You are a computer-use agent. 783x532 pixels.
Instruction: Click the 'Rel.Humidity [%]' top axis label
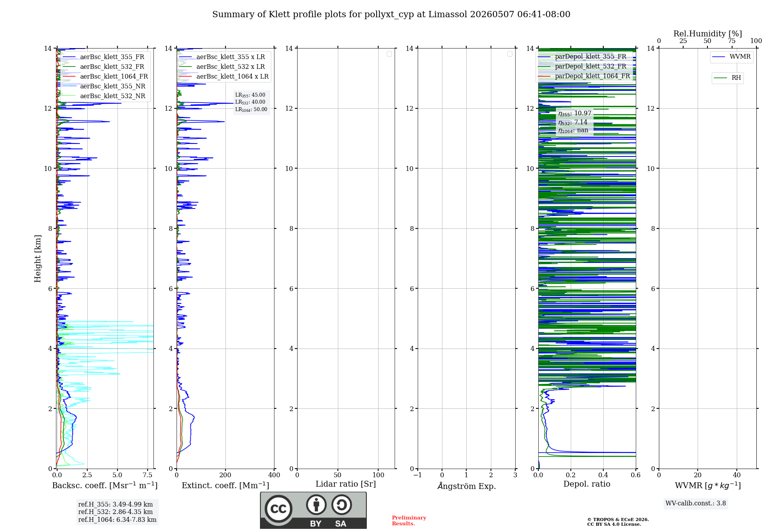(708, 34)
